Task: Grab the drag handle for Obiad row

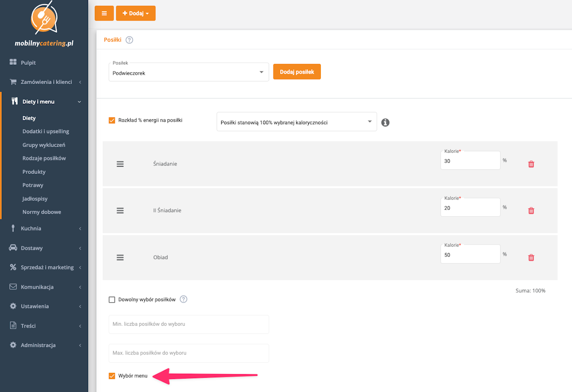Action: 120,257
